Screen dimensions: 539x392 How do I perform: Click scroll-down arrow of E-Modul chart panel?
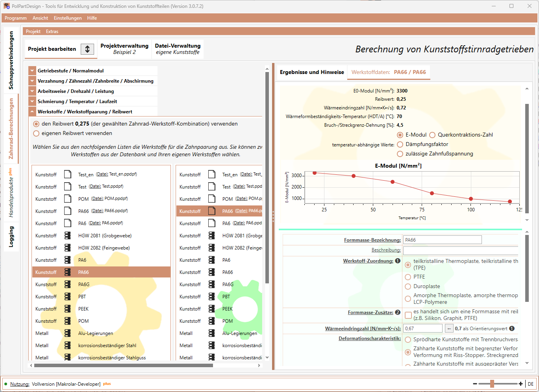point(527,220)
